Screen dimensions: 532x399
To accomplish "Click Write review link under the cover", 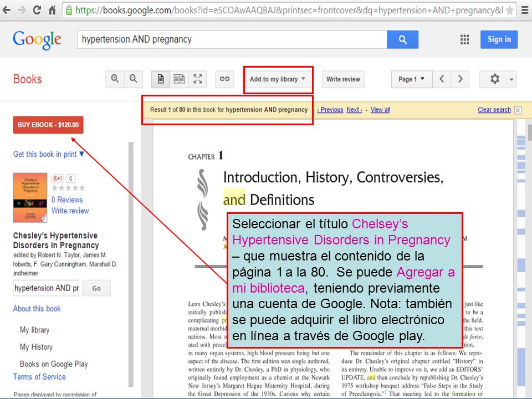I will point(70,211).
